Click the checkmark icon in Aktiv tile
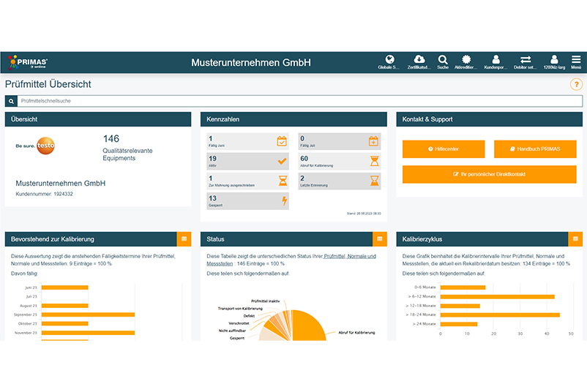This screenshot has width=587, height=392. (x=283, y=161)
